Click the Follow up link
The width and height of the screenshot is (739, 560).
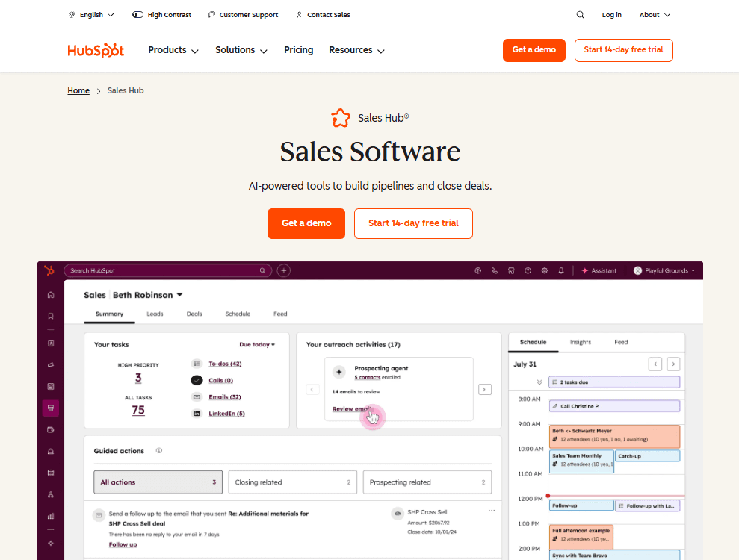pos(123,544)
